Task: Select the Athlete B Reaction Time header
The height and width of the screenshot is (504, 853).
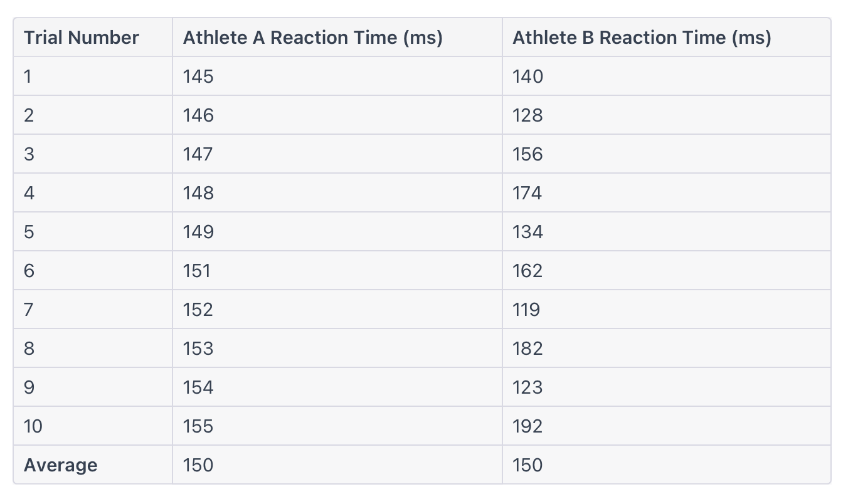Action: [x=667, y=38]
